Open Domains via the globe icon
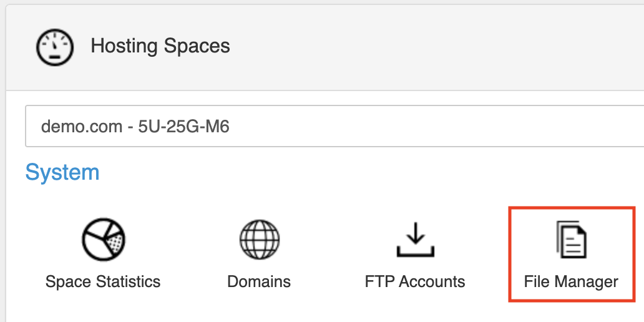 tap(259, 240)
